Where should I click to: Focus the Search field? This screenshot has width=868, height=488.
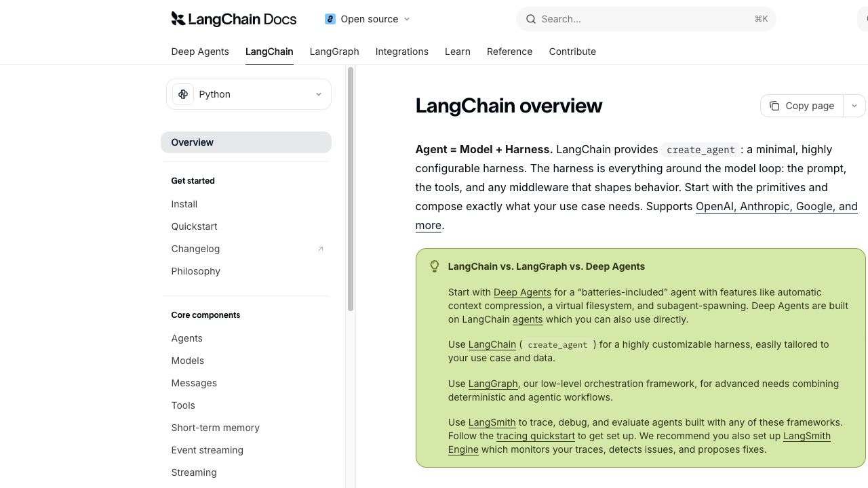click(x=646, y=19)
